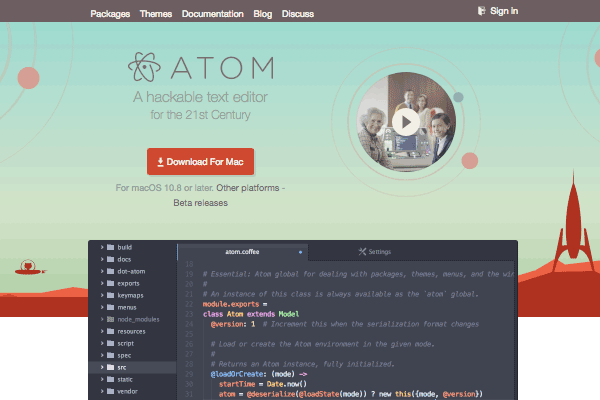
Task: Select the atom.coffee tab
Action: 242,252
